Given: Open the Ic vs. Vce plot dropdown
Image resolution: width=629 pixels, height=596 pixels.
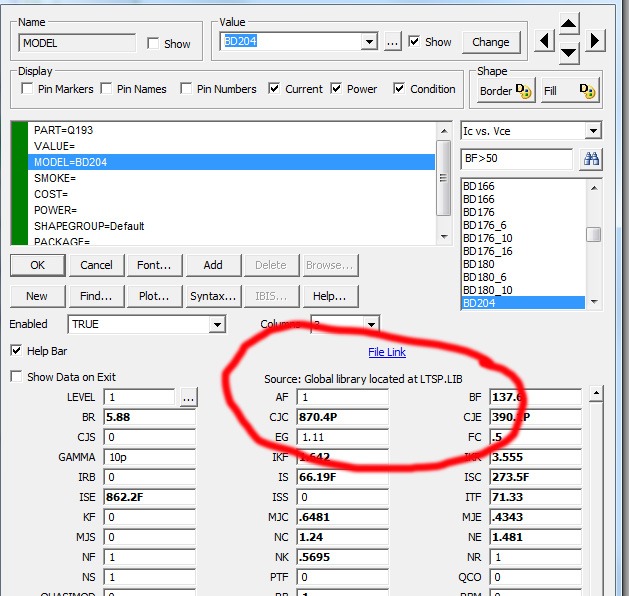Looking at the screenshot, I should coord(593,131).
